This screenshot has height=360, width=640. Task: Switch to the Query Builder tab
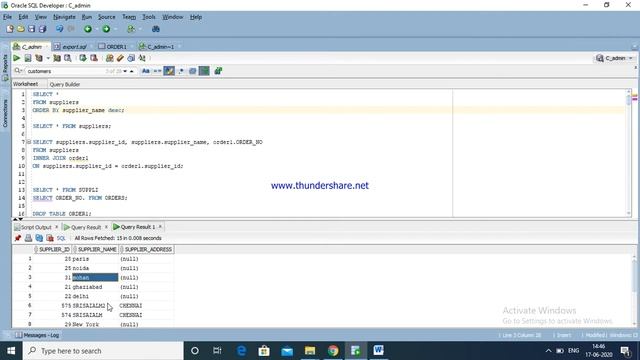pos(64,84)
